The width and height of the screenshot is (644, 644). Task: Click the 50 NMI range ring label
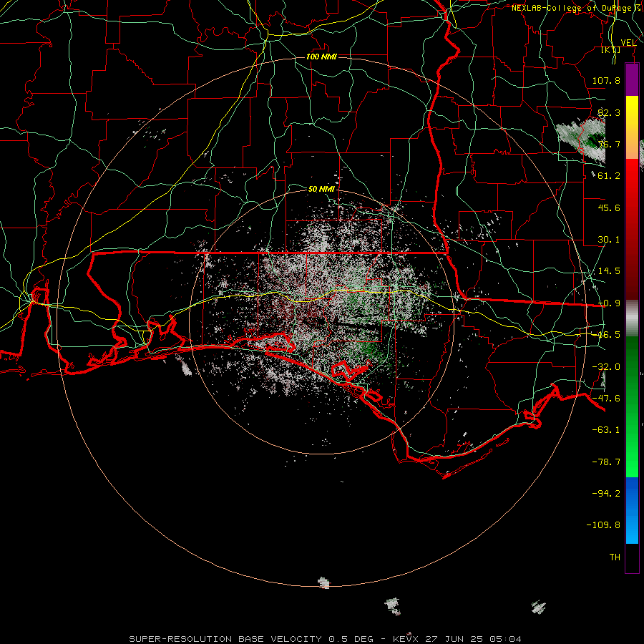321,189
